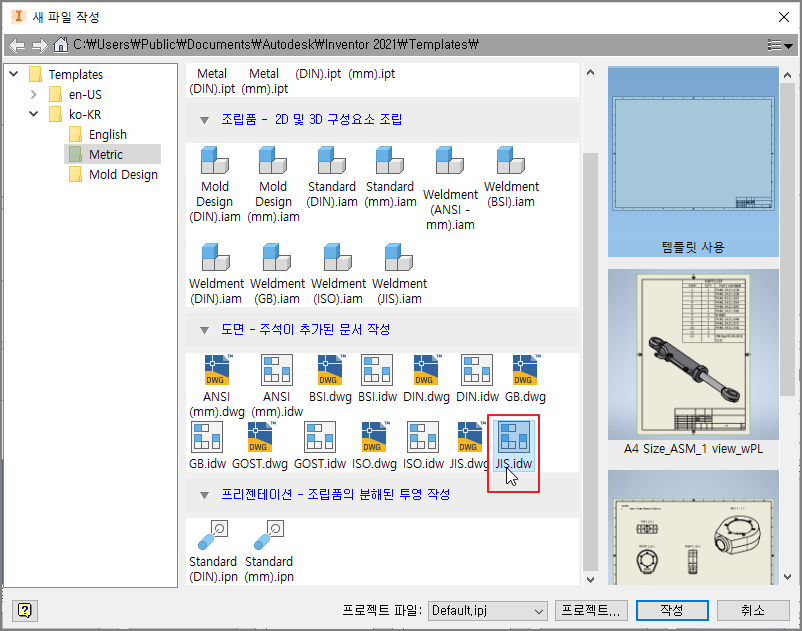Viewport: 802px width, 631px height.
Task: Open the Default.ipj project dropdown
Action: point(487,611)
